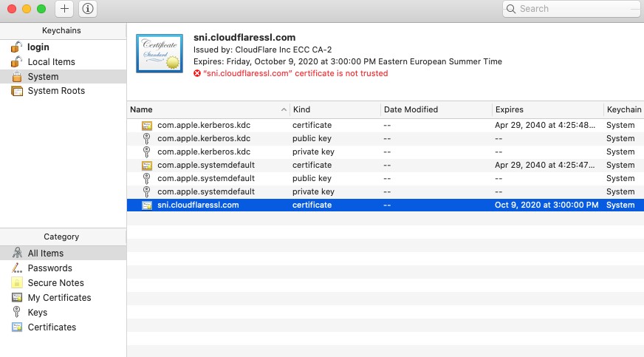Select the sni.cloudflaressl.com certificate row
Screen dimensions: 644x357
198,205
